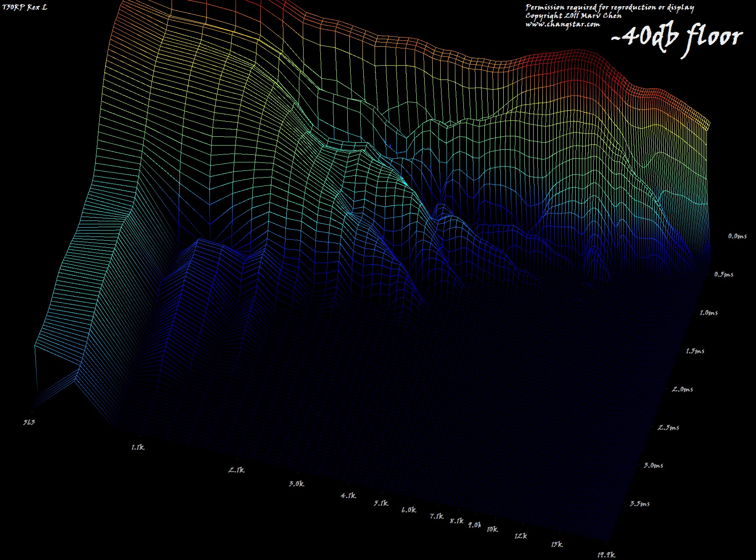This screenshot has width=756, height=560.
Task: Click the '~40db floor' heading text
Action: click(677, 39)
